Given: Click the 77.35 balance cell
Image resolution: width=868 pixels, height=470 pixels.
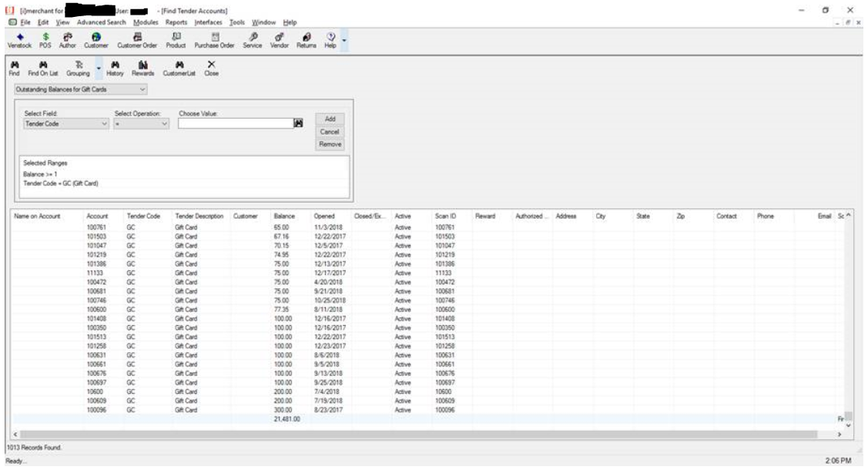Looking at the screenshot, I should click(281, 310).
